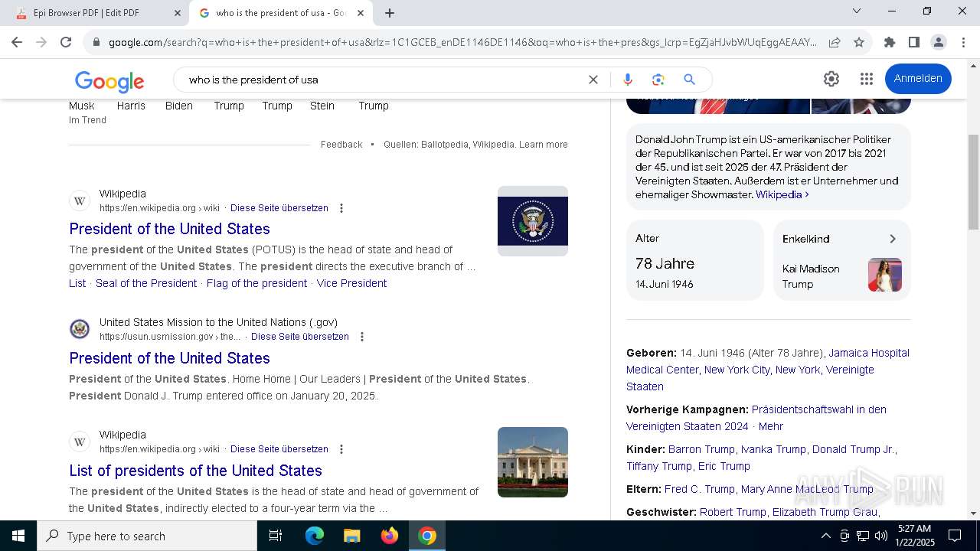Image resolution: width=980 pixels, height=551 pixels.
Task: Click Kai Madison Trump photo thumbnail
Action: point(885,275)
